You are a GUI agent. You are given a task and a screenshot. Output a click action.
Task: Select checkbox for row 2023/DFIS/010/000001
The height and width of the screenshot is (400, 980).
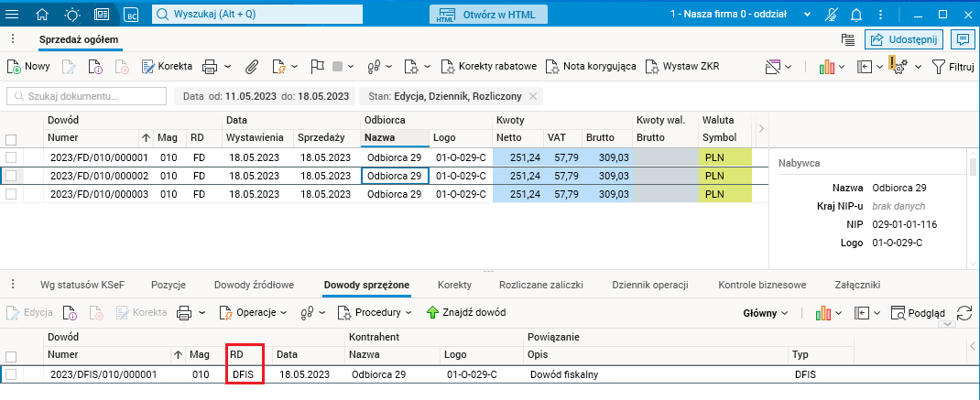[x=11, y=375]
